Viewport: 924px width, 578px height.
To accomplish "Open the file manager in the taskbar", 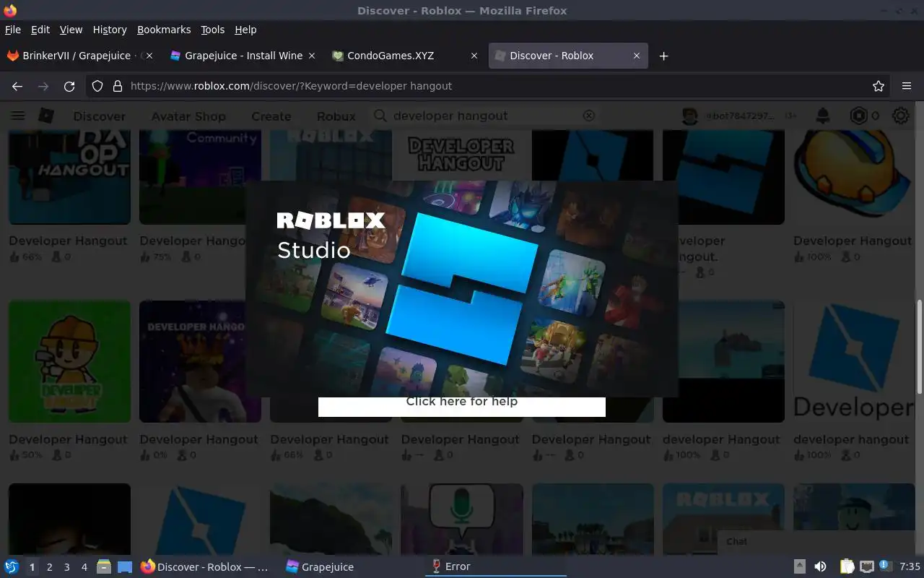I will click(x=104, y=567).
